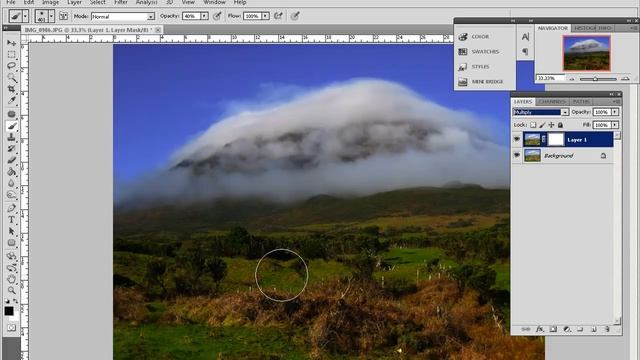Select the Hand tool
The height and width of the screenshot is (360, 640).
click(11, 280)
